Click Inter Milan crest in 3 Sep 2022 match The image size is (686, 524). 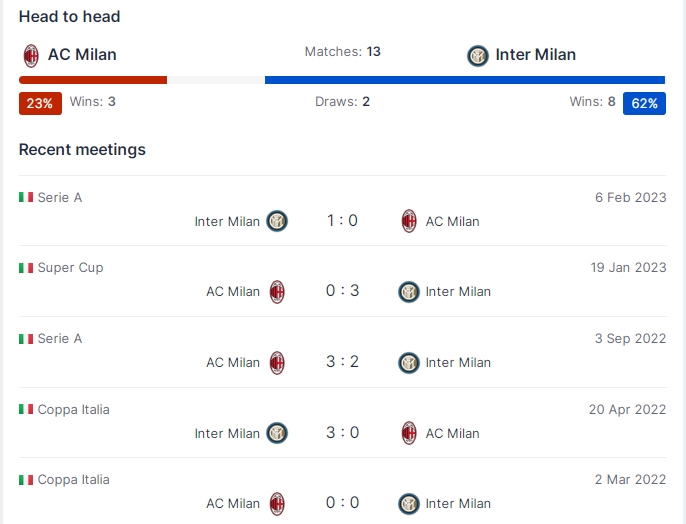[x=409, y=363]
